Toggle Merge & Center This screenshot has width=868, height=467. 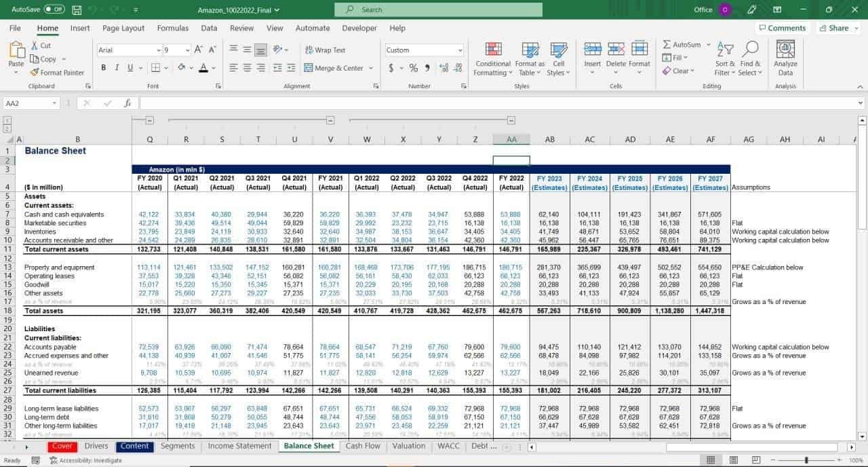pyautogui.click(x=334, y=68)
